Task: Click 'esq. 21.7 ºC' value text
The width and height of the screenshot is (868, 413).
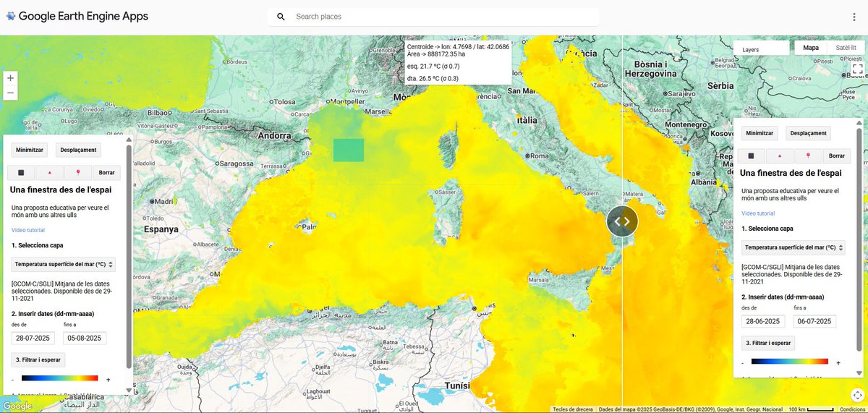Action: click(433, 66)
